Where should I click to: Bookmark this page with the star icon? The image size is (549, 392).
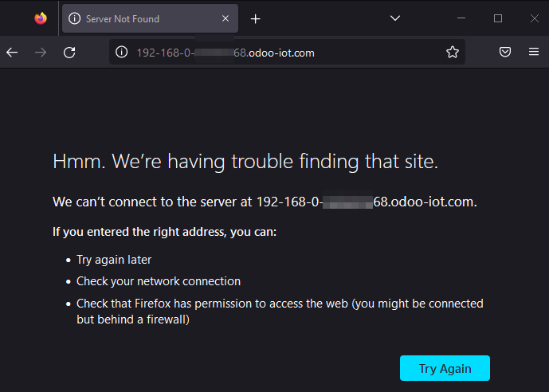453,53
